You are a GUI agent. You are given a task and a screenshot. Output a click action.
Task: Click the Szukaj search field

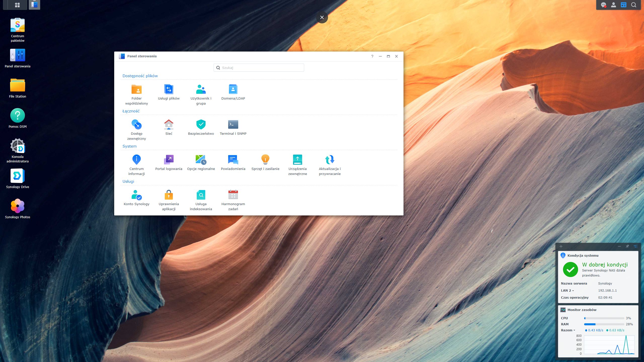(259, 68)
